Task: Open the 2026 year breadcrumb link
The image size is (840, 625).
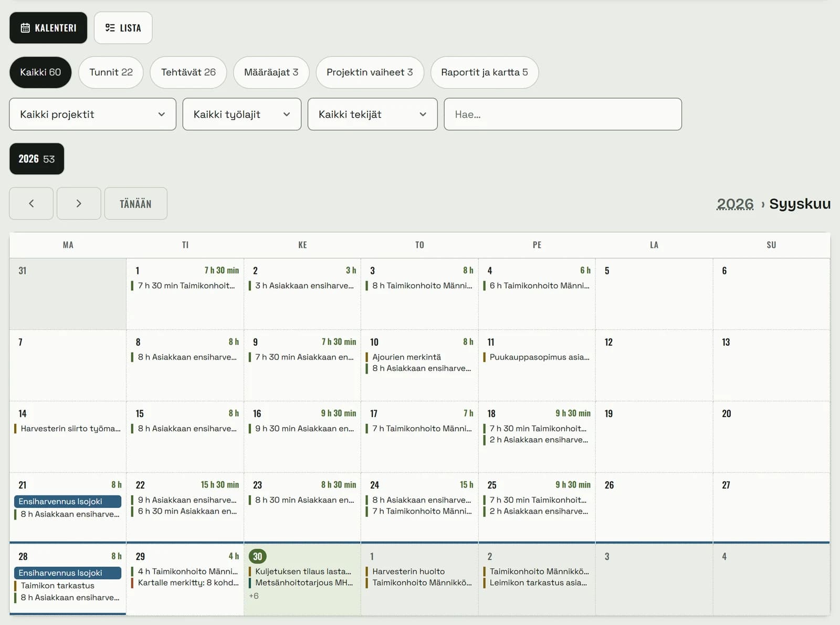Action: pos(735,204)
